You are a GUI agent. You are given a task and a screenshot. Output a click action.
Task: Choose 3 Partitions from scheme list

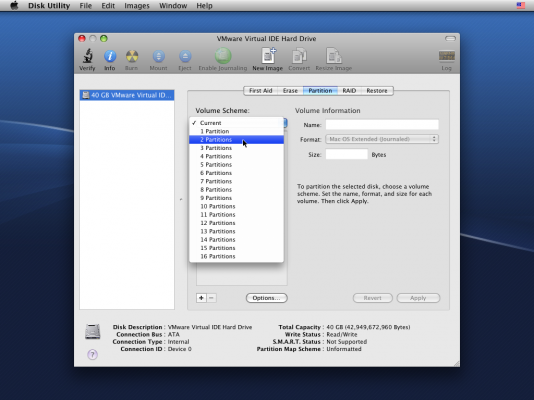pos(236,148)
